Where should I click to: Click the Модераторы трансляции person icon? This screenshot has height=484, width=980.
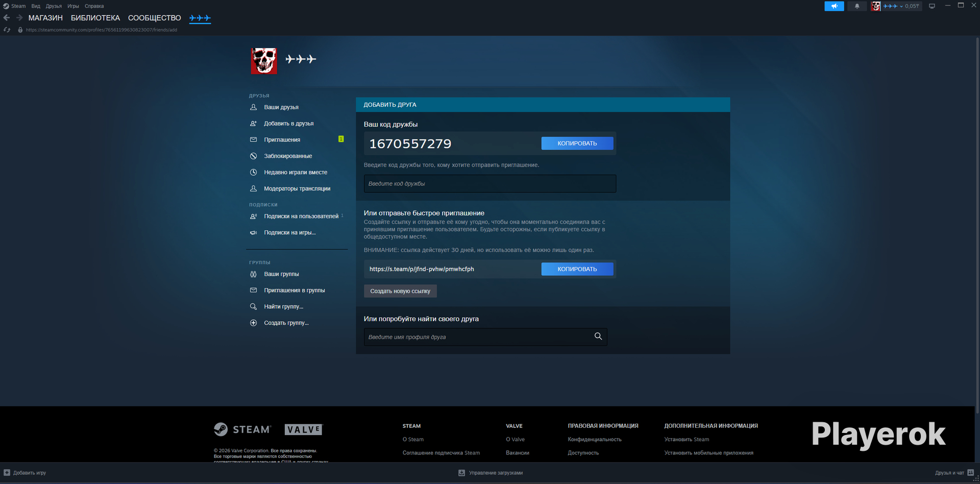pyautogui.click(x=253, y=189)
